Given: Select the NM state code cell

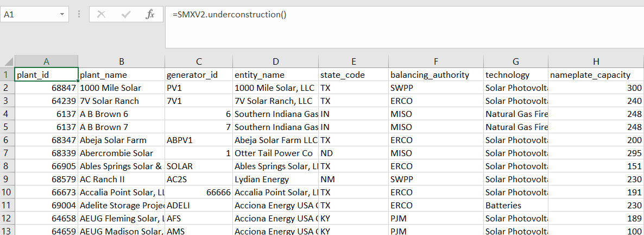Looking at the screenshot, I should point(353,179).
